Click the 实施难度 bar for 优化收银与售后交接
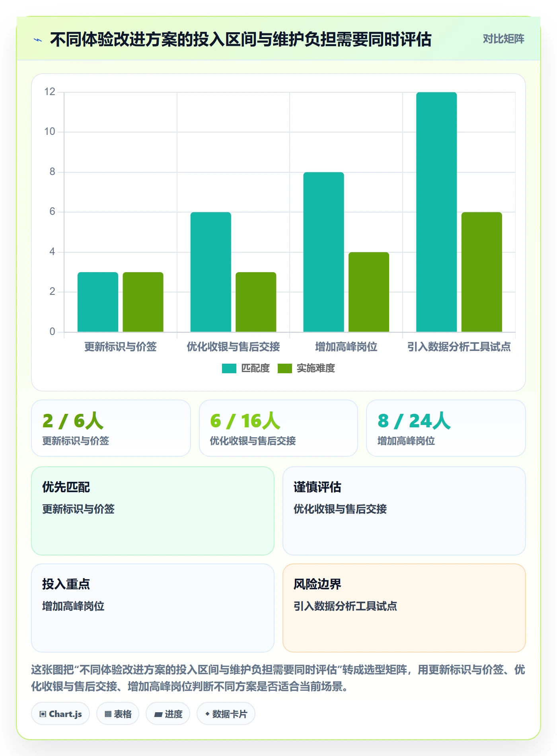The width and height of the screenshot is (557, 756). pos(256,302)
